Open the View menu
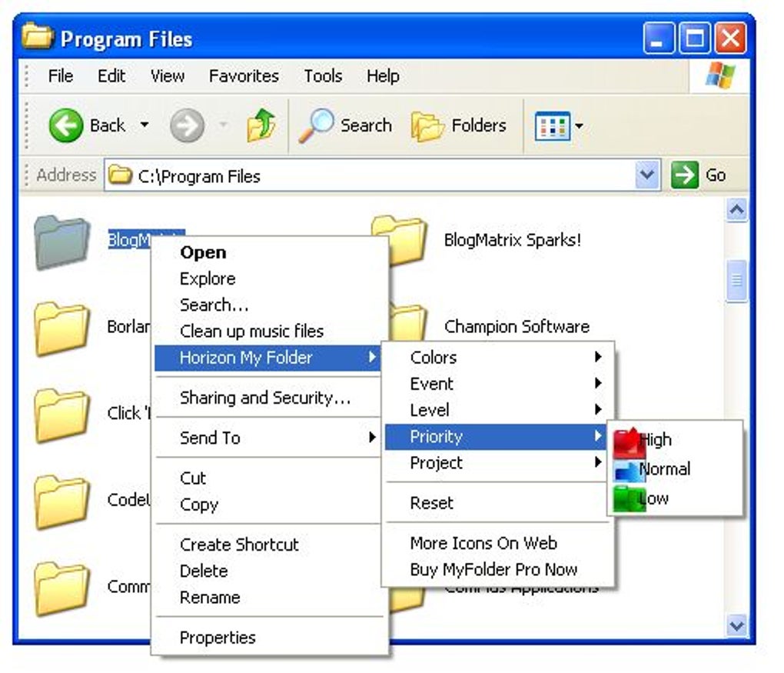This screenshot has width=784, height=673. pos(168,76)
